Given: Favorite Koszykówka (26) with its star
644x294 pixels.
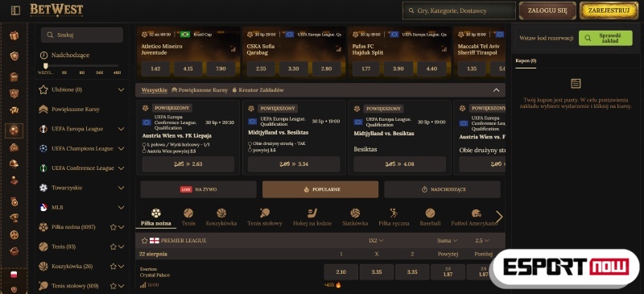Looking at the screenshot, I should (114, 267).
